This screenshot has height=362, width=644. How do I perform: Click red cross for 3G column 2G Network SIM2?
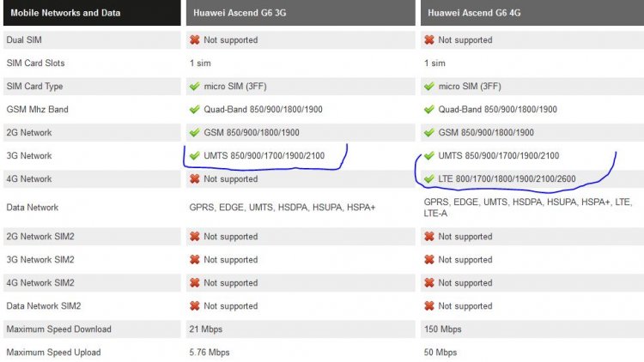click(x=195, y=237)
